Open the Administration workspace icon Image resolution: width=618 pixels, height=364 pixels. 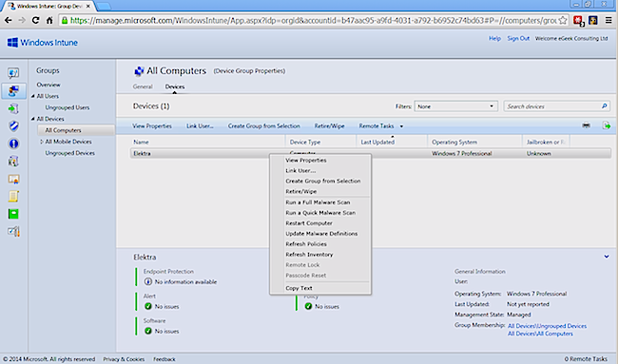[13, 231]
